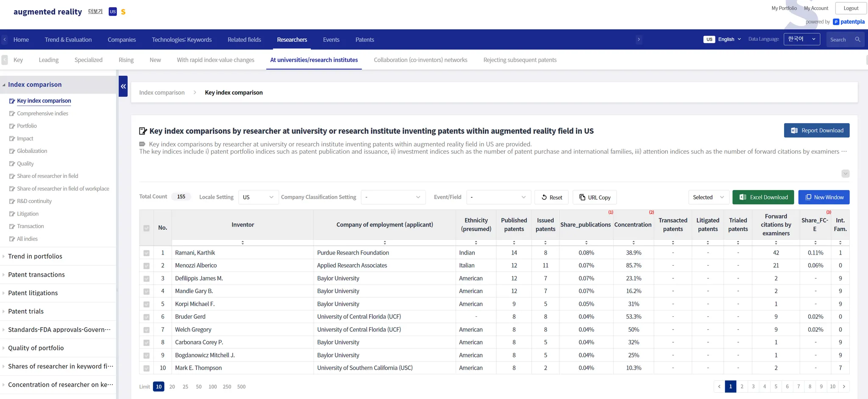Click Report Download button
Viewport: 868px width, 399px height.
pos(816,130)
